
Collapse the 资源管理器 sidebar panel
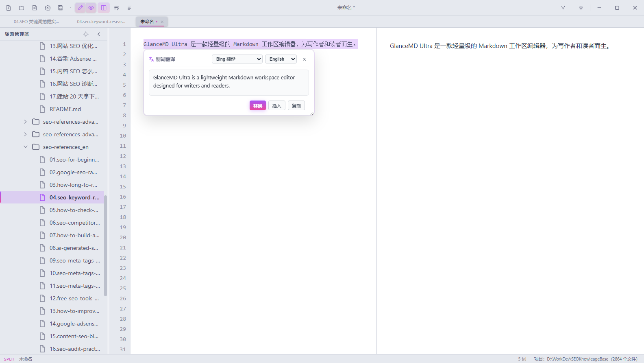[x=99, y=34]
